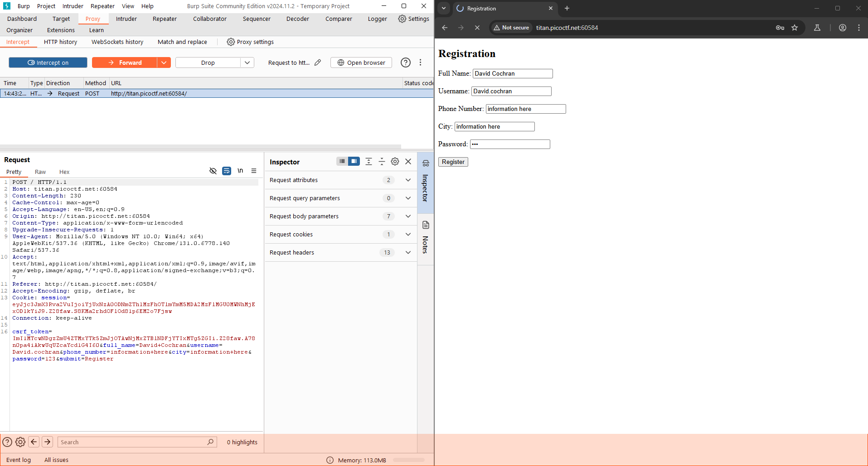Switch Inspector to stacked layout icon
Screen dimensions: 868x466
pos(342,161)
